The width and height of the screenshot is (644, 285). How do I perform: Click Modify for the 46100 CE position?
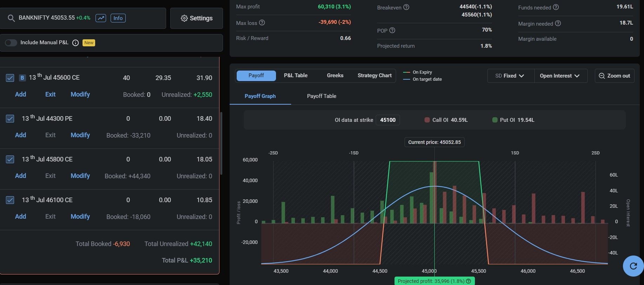pos(80,217)
